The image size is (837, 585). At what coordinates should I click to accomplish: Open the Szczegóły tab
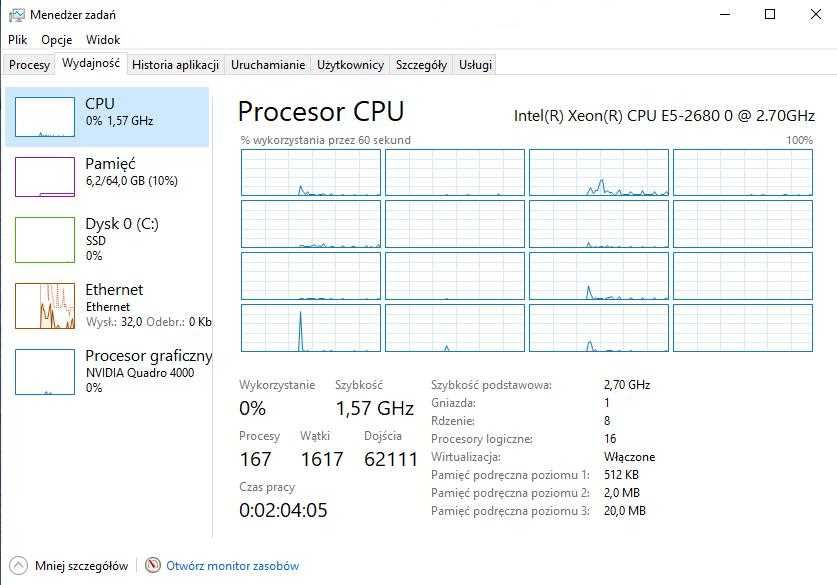tap(421, 65)
